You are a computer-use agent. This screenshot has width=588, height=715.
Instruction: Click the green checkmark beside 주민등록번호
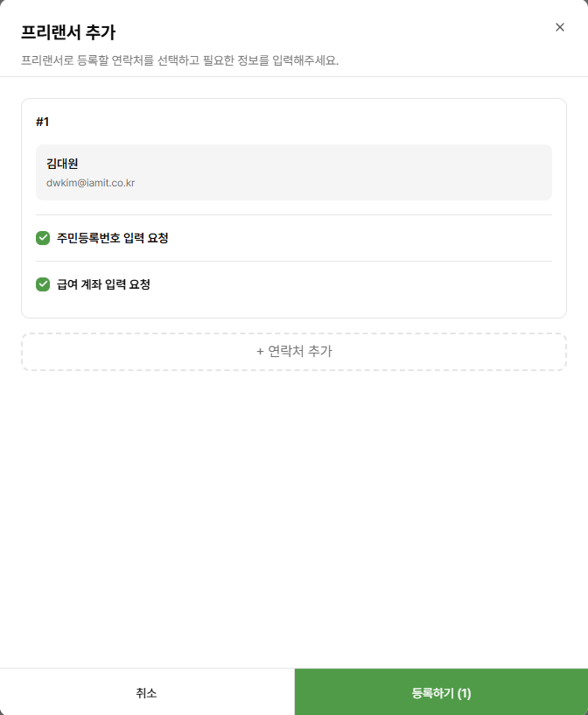[43, 238]
